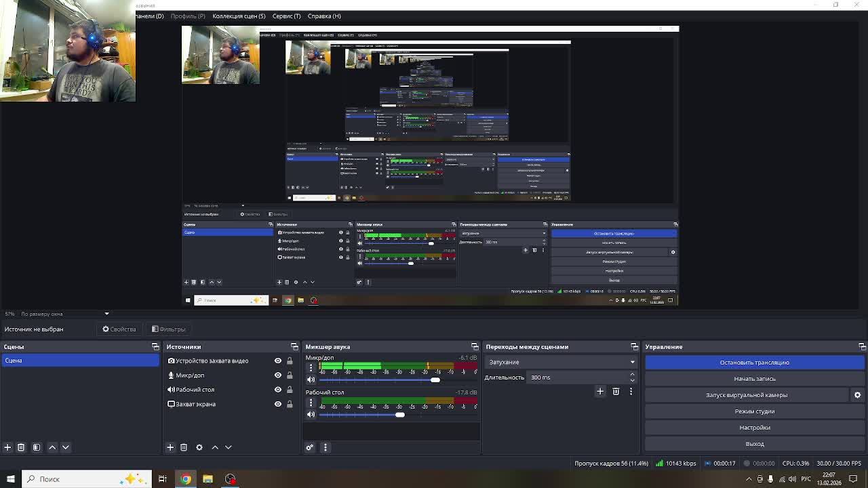
Task: Open source Фильтры button
Action: [168, 329]
